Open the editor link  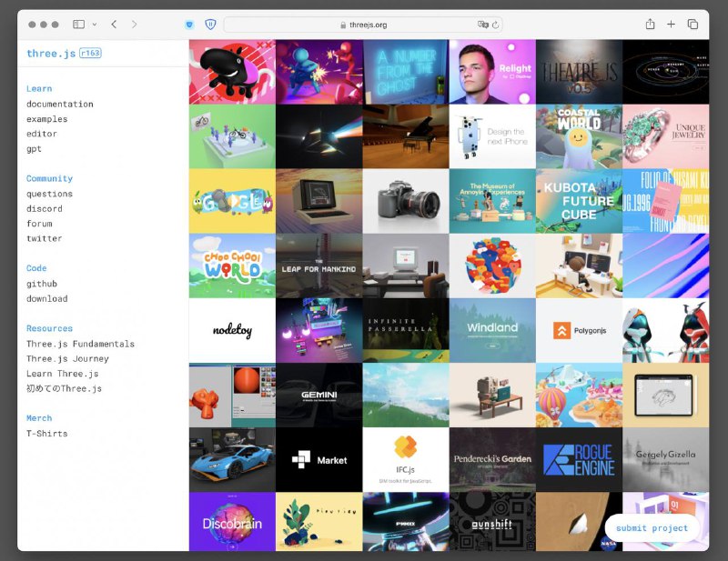pos(42,134)
